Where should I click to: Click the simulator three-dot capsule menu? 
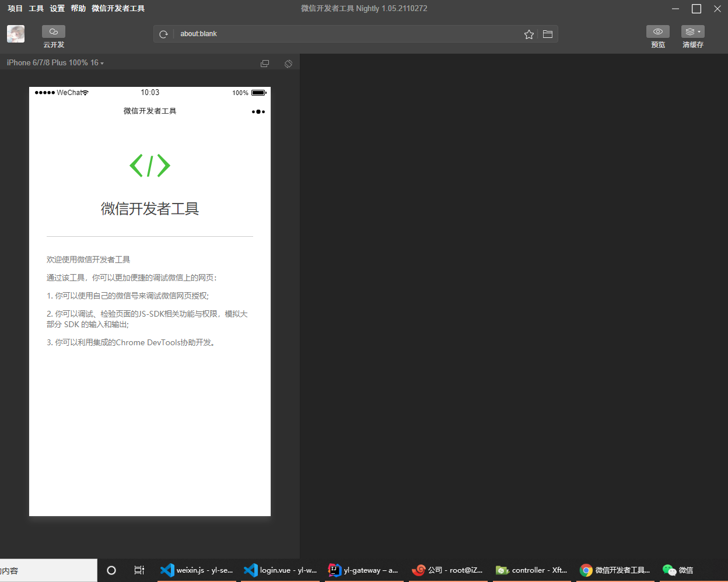coord(258,111)
